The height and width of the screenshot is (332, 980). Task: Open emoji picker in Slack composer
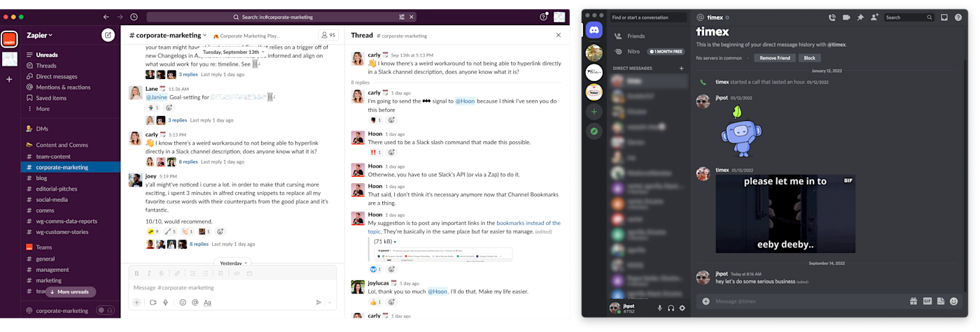183,303
